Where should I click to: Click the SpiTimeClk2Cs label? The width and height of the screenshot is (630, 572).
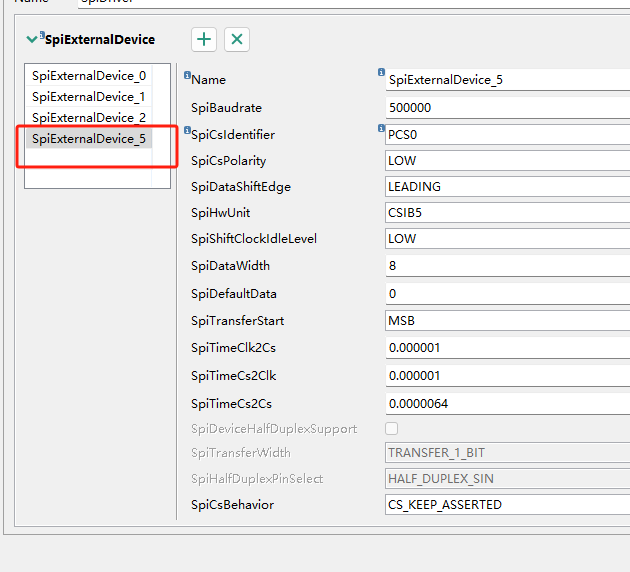click(233, 347)
